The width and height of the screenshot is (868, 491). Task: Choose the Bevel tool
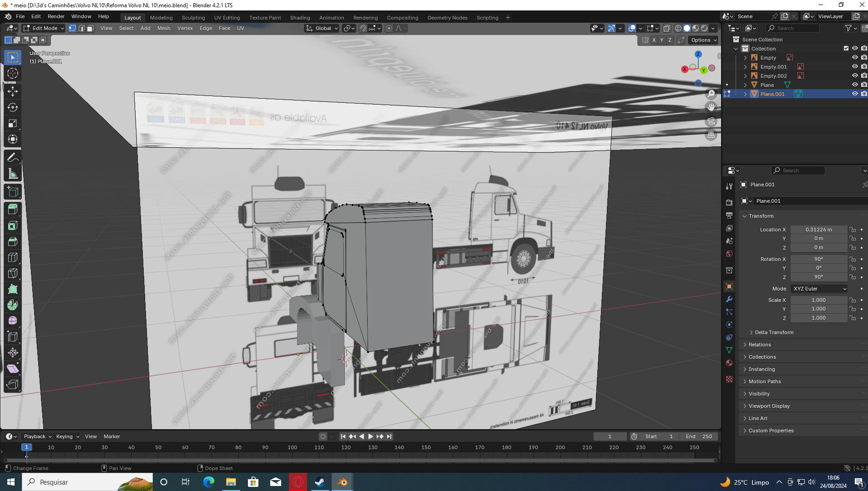[13, 241]
